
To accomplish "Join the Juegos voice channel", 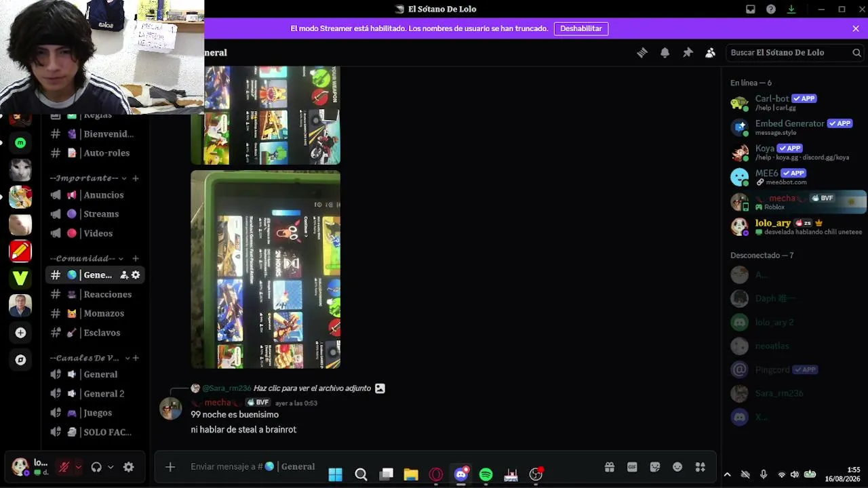I will coord(95,413).
